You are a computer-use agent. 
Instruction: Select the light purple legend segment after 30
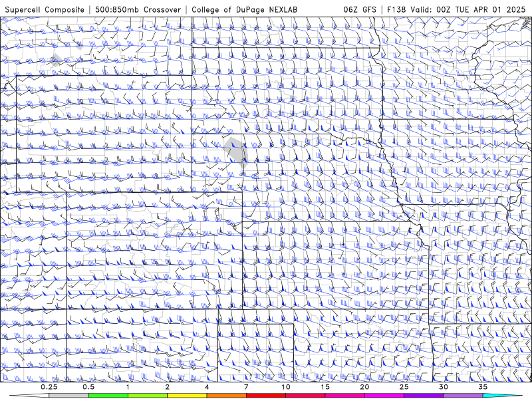click(463, 396)
